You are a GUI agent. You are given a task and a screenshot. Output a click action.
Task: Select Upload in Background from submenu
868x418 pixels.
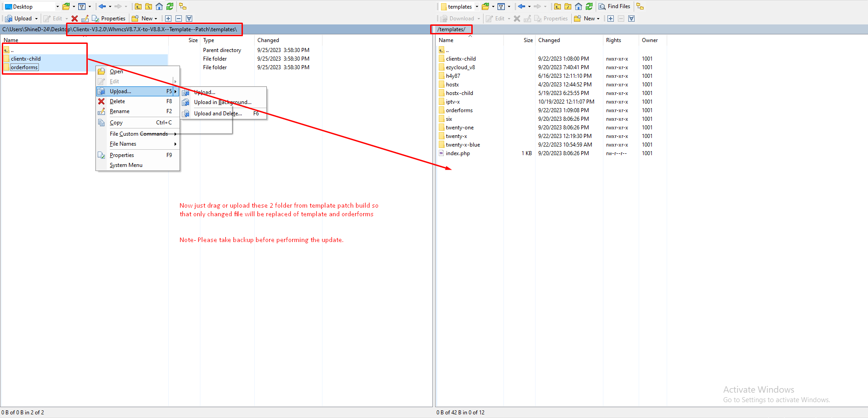222,102
